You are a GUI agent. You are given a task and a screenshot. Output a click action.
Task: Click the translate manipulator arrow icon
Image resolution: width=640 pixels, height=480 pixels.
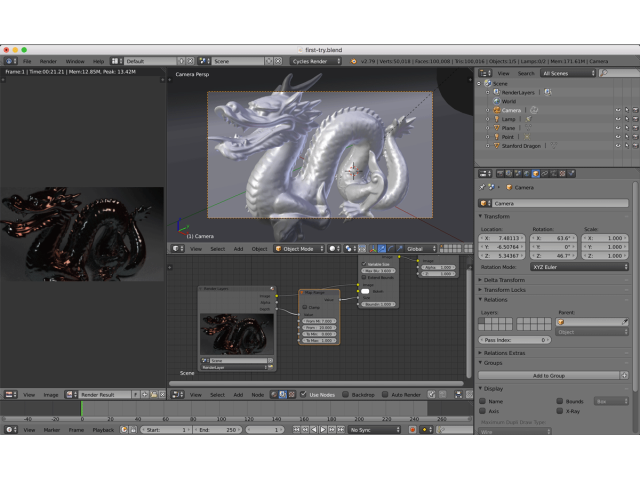(x=382, y=249)
